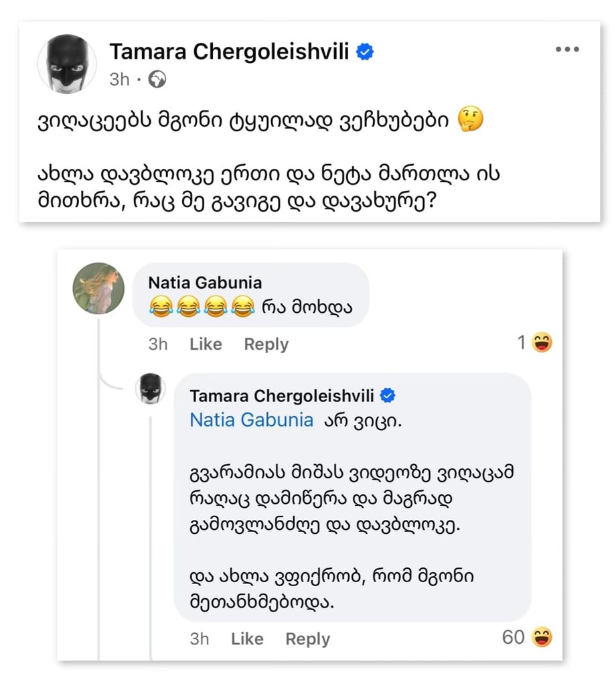Click the 3h timestamp under Natia's comment
This screenshot has height=686, width=616.
tap(158, 344)
